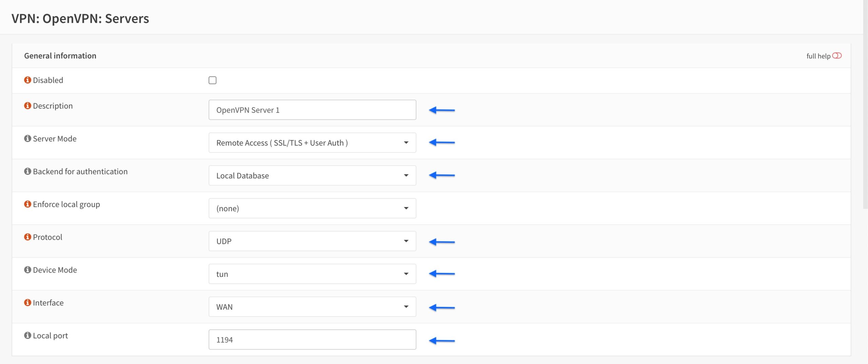Click the Server Mode info icon
Image resolution: width=868 pixels, height=364 pixels.
[27, 138]
